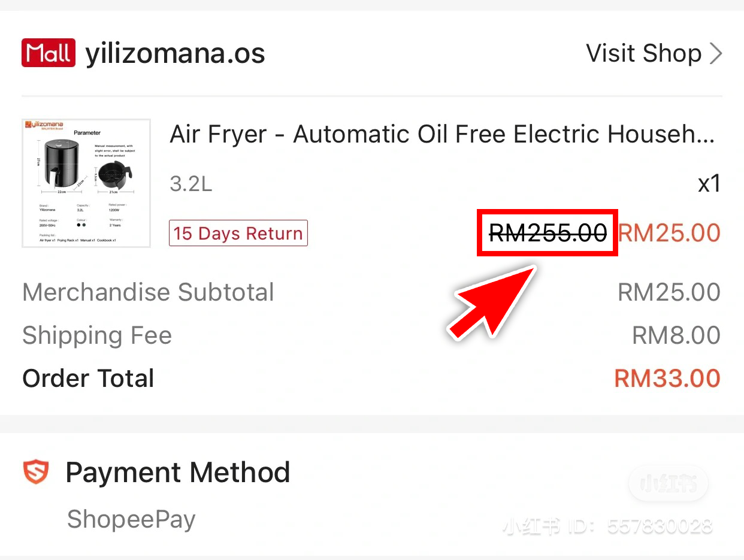Screen dimensions: 744x560
Task: Tap the RM33.00 order total amount
Action: [667, 379]
